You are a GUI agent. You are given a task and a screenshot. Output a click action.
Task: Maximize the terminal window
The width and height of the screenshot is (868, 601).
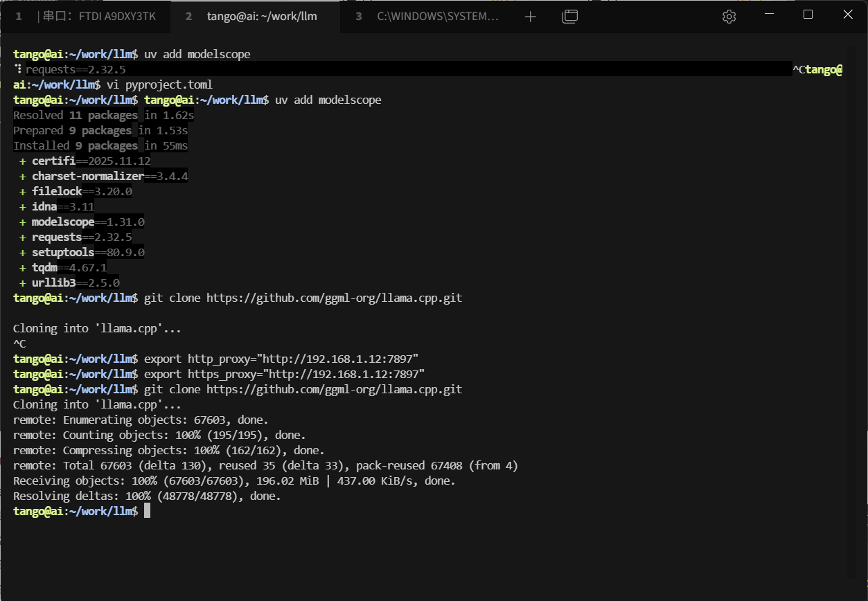[808, 15]
